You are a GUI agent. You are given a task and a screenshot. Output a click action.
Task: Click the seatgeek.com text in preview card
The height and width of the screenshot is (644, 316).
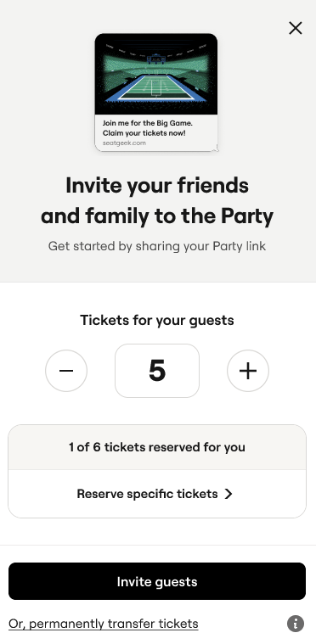point(124,143)
